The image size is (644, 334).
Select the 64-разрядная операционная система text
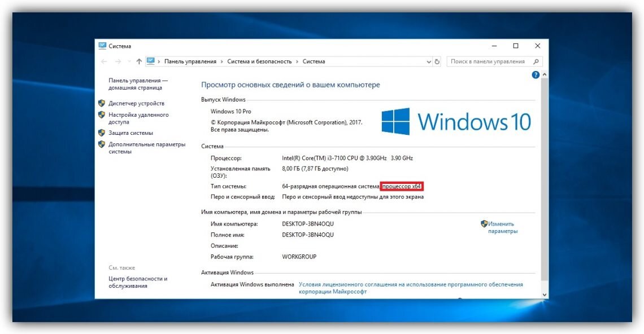click(x=330, y=186)
